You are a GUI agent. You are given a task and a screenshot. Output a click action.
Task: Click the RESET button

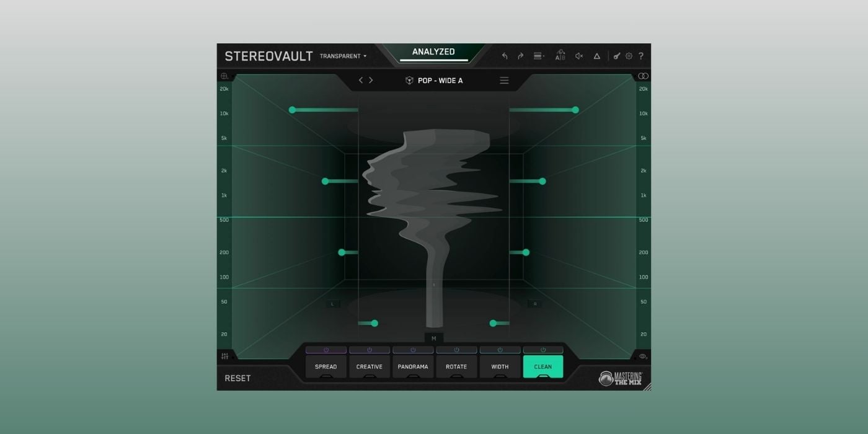237,378
